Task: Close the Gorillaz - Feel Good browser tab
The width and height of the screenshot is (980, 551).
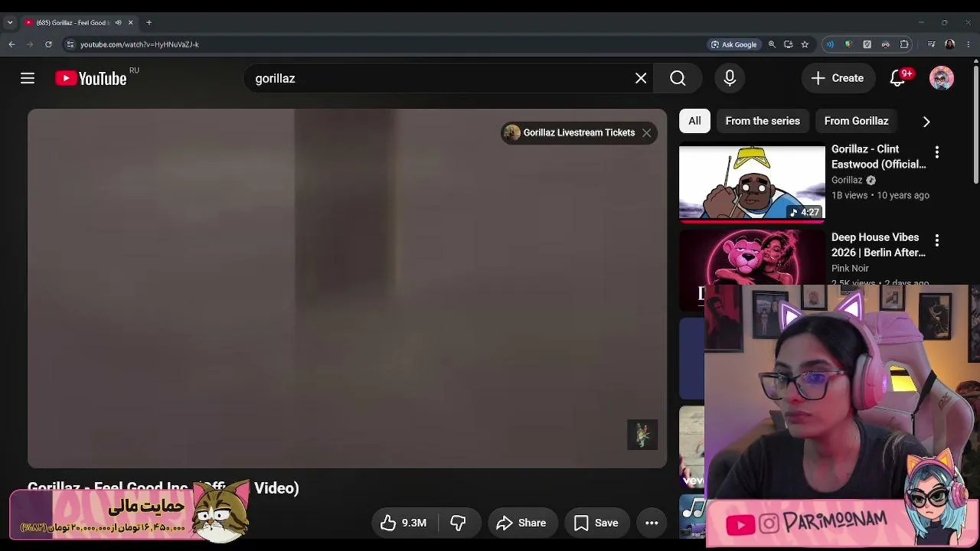Action: [x=130, y=23]
